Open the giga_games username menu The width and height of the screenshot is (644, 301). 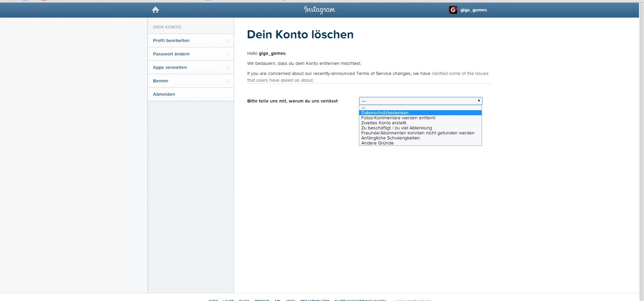pyautogui.click(x=473, y=10)
